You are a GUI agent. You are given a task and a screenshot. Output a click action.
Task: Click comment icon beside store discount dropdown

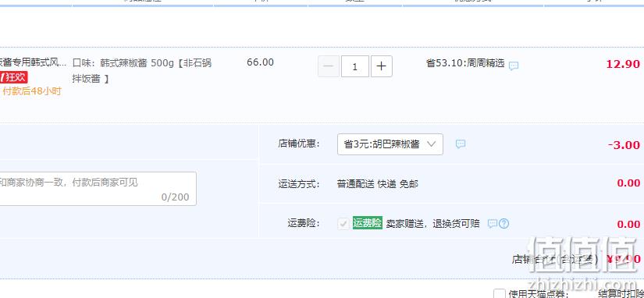[461, 144]
